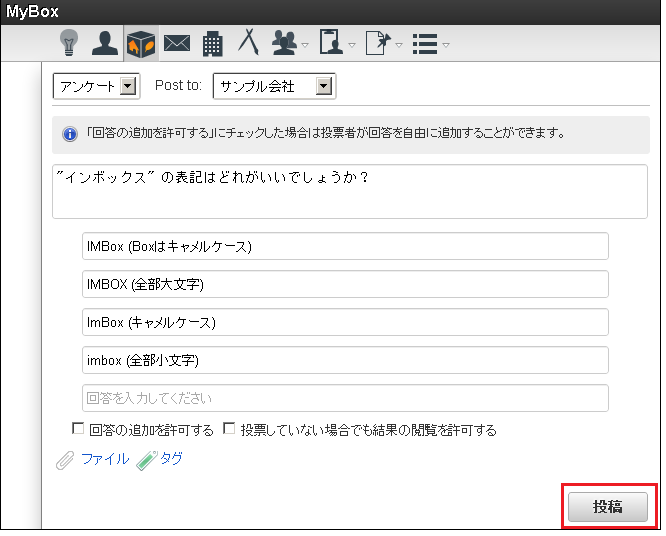Click the paperclip attachment icon
Image resolution: width=666 pixels, height=536 pixels.
[65, 460]
